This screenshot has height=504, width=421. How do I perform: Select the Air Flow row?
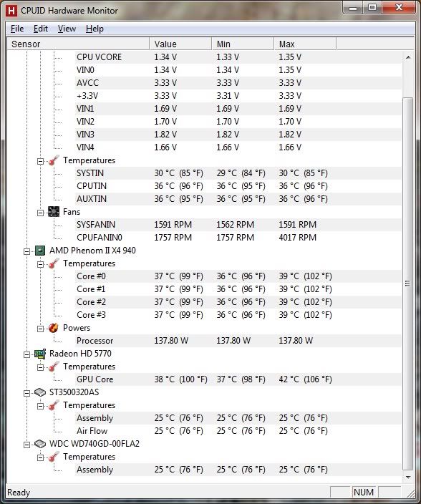click(x=238, y=431)
